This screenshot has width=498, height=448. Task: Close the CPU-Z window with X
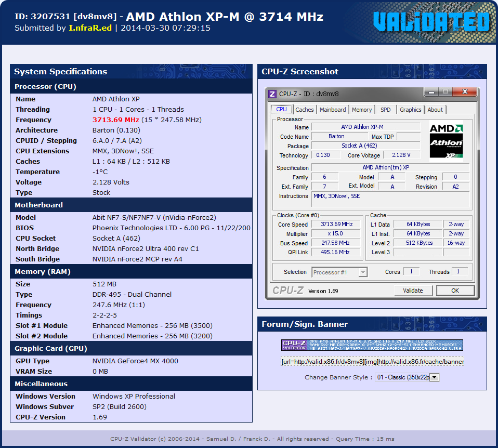click(x=465, y=92)
